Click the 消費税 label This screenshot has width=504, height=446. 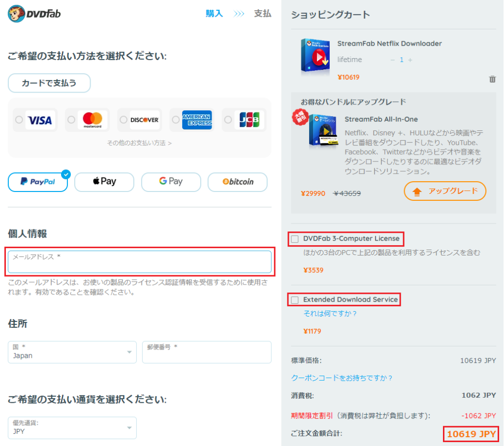point(303,395)
